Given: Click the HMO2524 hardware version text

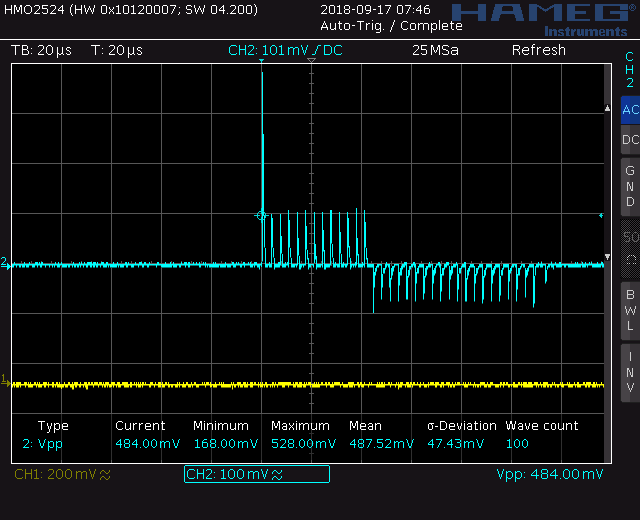Looking at the screenshot, I should 131,9.
